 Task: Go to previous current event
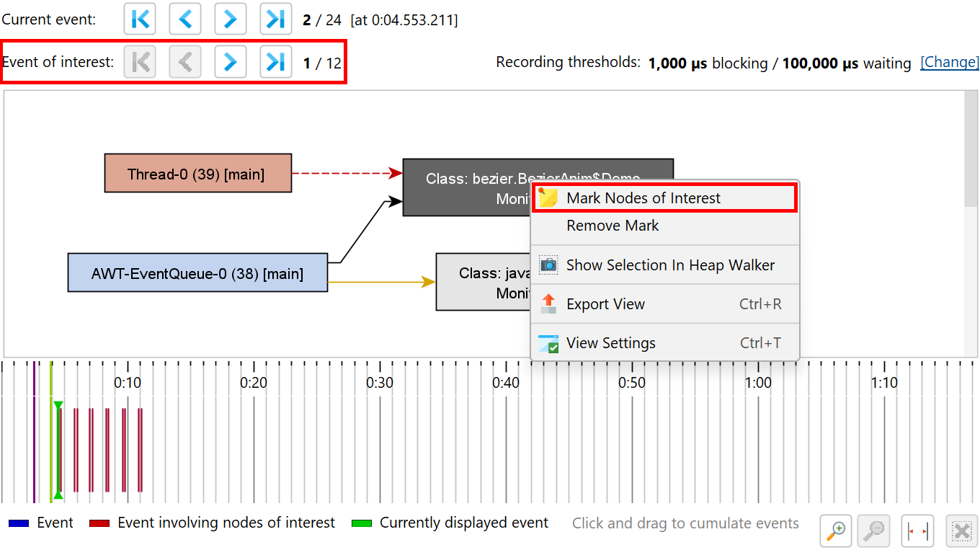pyautogui.click(x=185, y=19)
